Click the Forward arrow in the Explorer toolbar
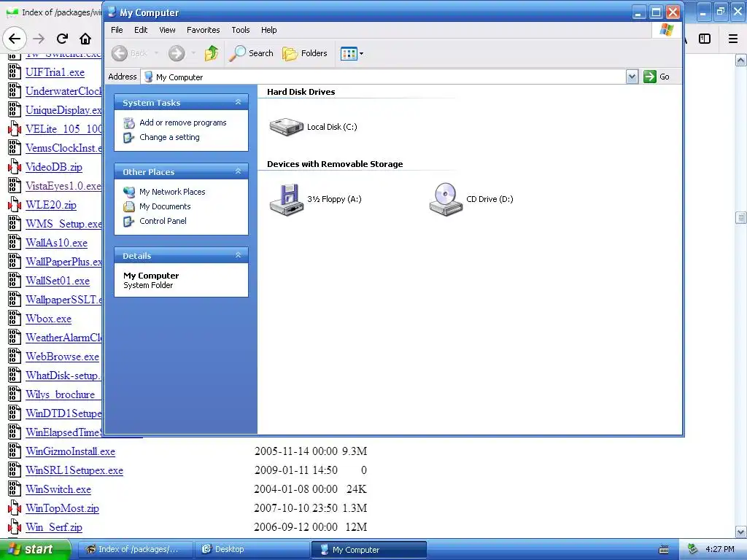The height and width of the screenshot is (560, 747). pyautogui.click(x=177, y=53)
